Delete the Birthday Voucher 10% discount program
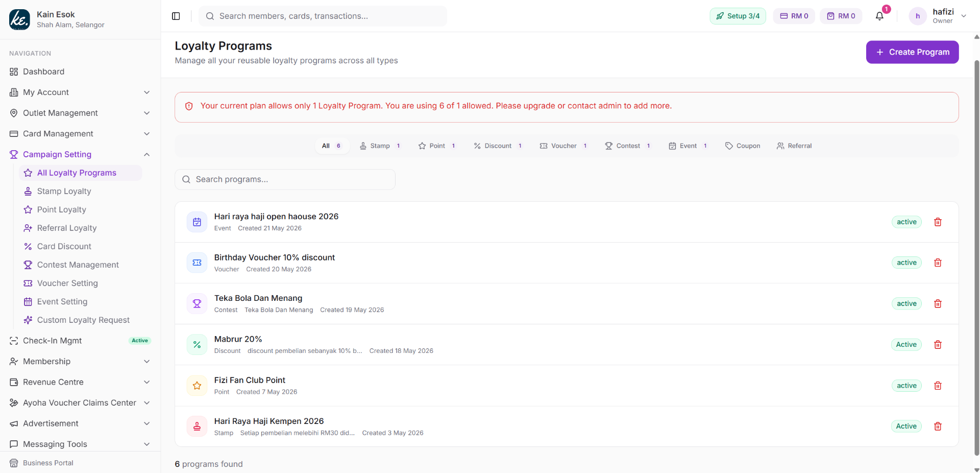 pyautogui.click(x=938, y=263)
